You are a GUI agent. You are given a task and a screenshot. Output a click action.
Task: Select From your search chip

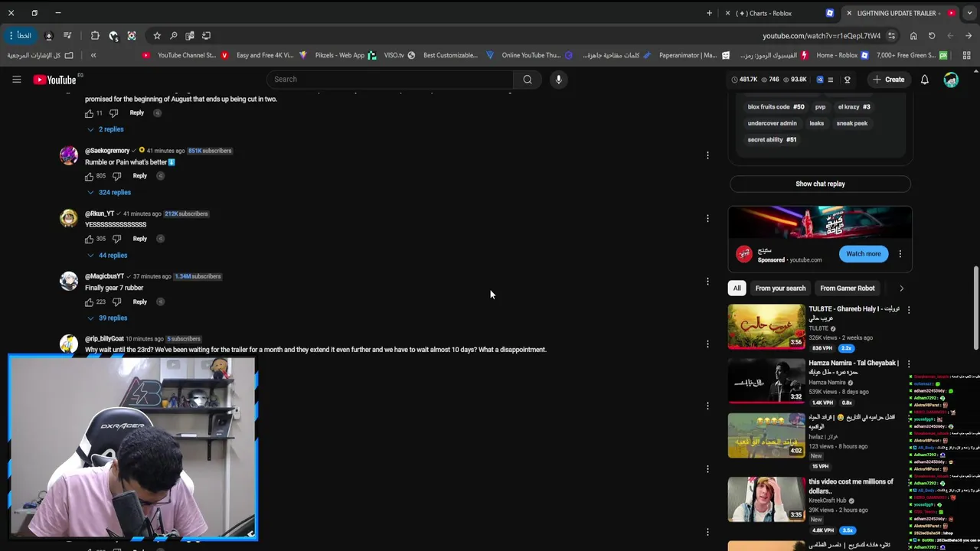coord(780,289)
